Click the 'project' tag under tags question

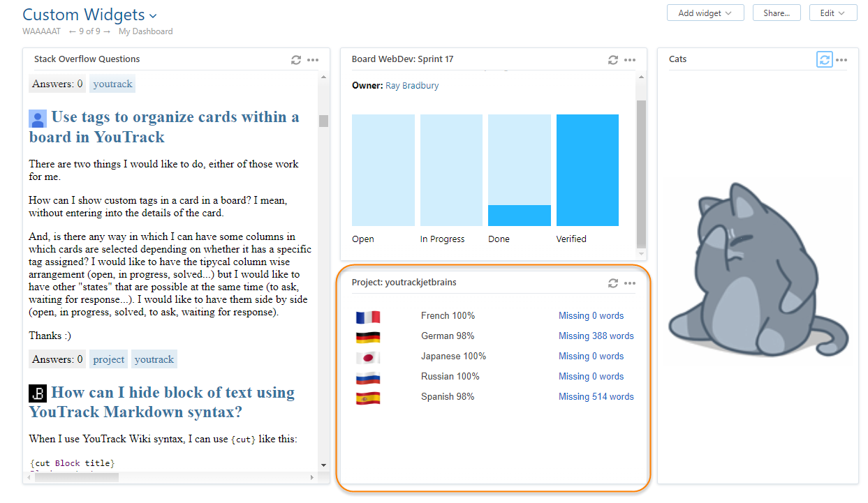point(108,359)
